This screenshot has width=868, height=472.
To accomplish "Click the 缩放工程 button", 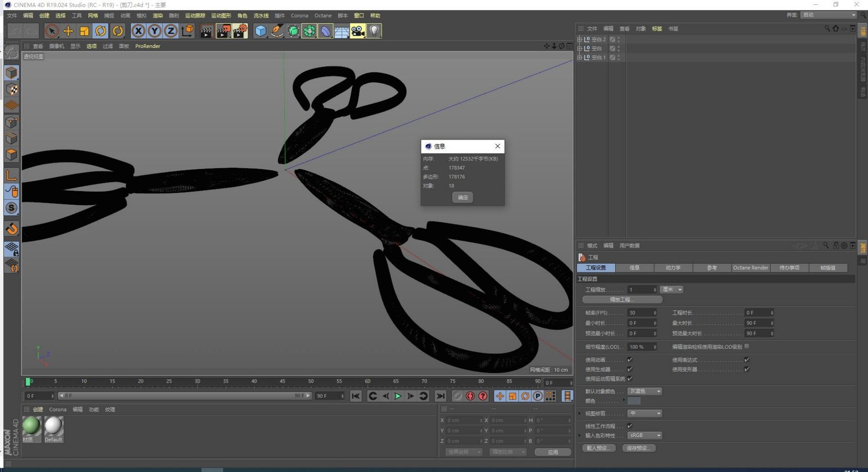I will (622, 300).
